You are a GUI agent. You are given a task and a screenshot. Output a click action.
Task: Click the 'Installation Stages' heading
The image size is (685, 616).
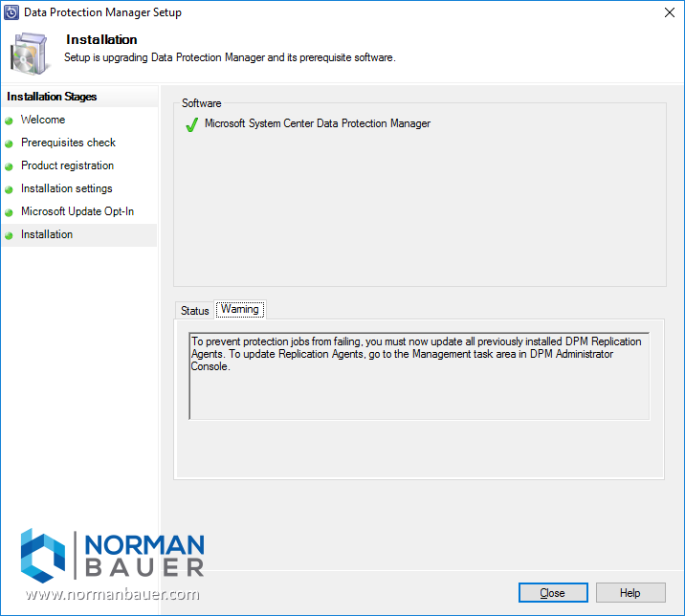52,97
